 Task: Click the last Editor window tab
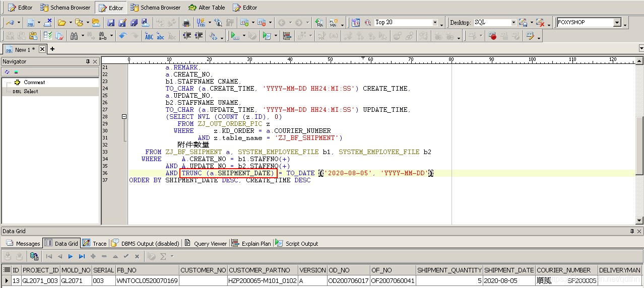[245, 8]
